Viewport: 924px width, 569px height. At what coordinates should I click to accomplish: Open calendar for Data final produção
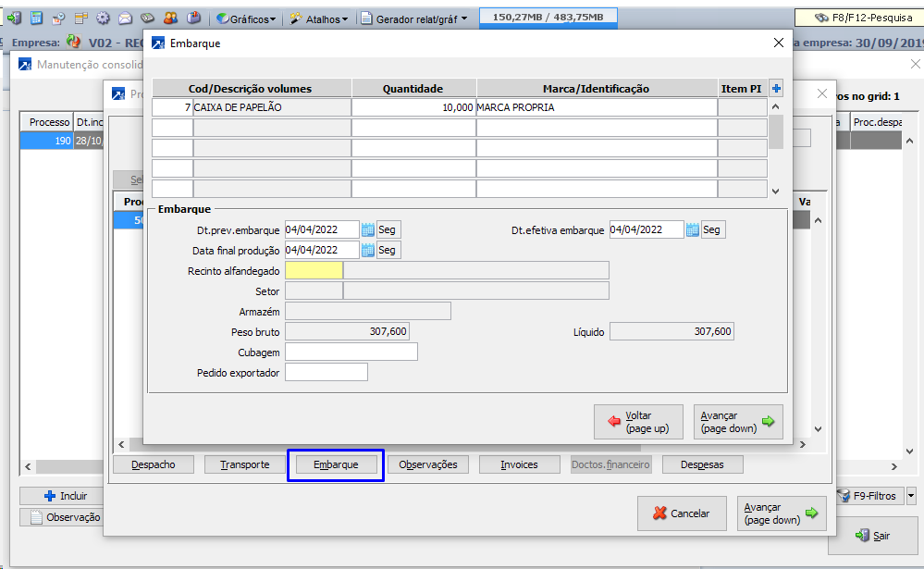click(x=367, y=250)
